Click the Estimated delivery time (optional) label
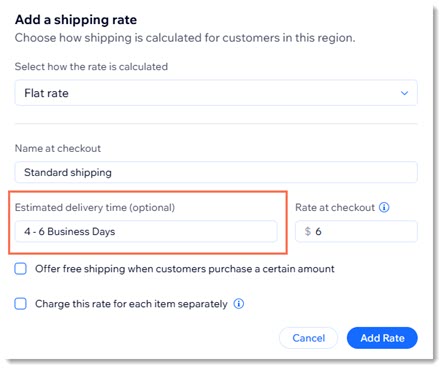Image resolution: width=444 pixels, height=370 pixels. (95, 208)
